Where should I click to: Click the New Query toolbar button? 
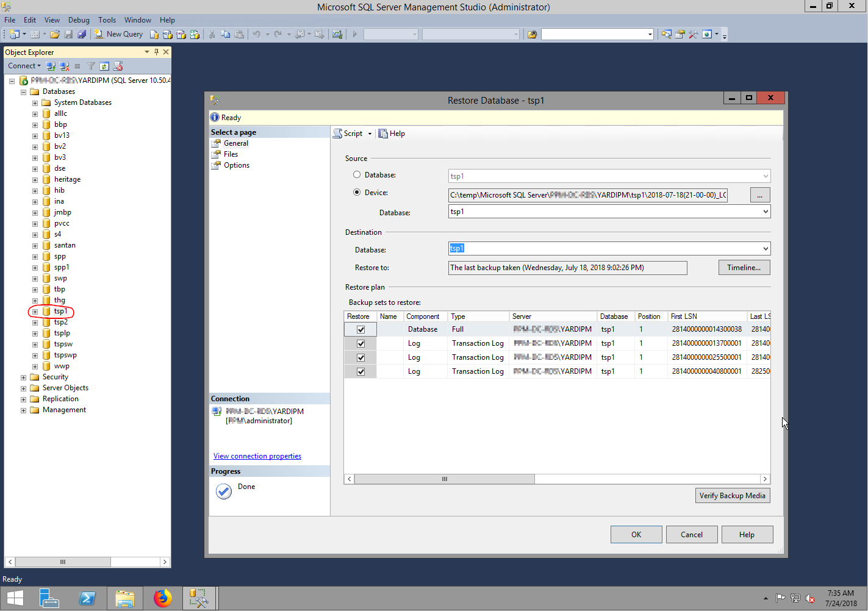click(118, 34)
